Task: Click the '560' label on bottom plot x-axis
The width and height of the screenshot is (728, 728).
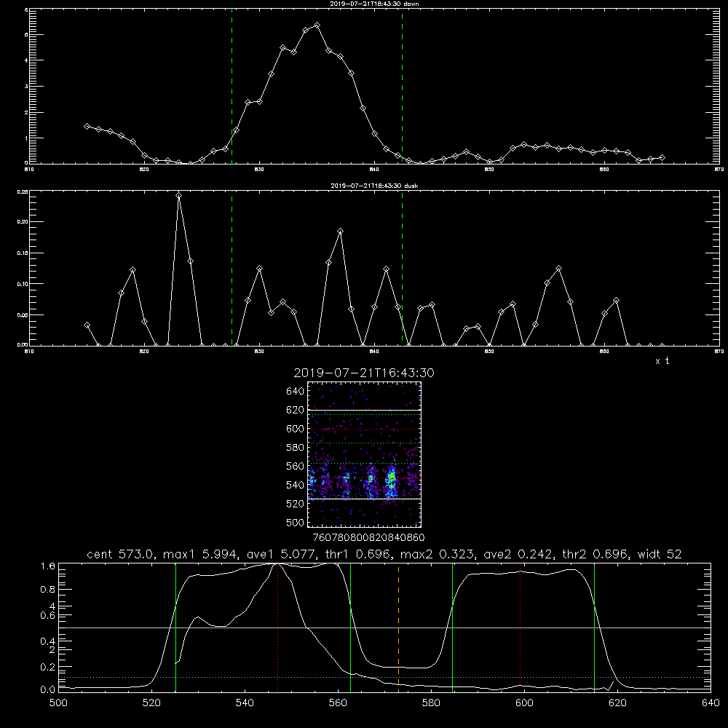Action: pos(338,703)
